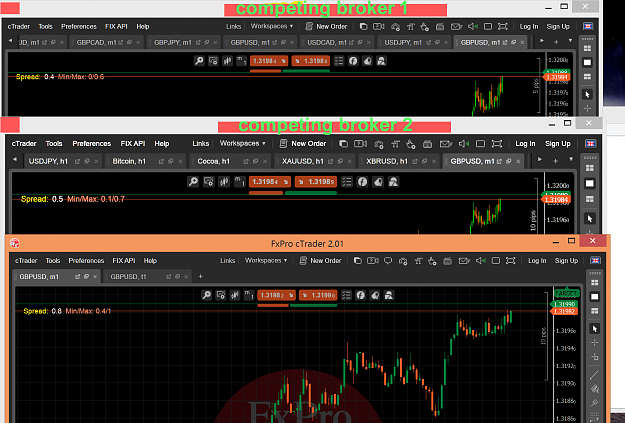The height and width of the screenshot is (423, 625).
Task: Click FxPro buy button showing 1.31990
Action: pos(318,295)
